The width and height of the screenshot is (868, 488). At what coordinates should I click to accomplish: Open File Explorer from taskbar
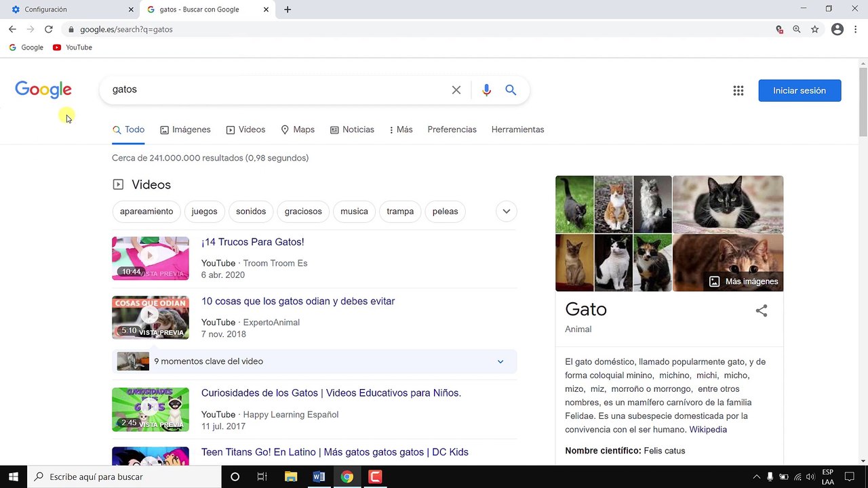pyautogui.click(x=291, y=476)
